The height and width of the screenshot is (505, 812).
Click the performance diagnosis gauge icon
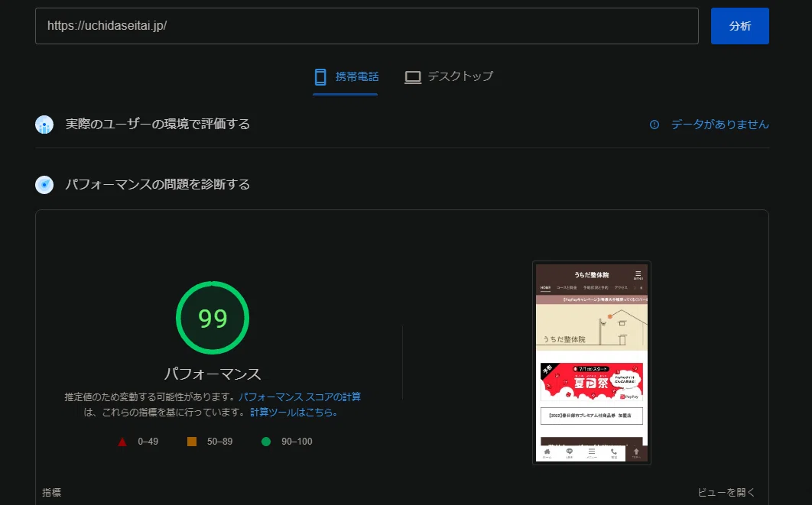pyautogui.click(x=44, y=185)
